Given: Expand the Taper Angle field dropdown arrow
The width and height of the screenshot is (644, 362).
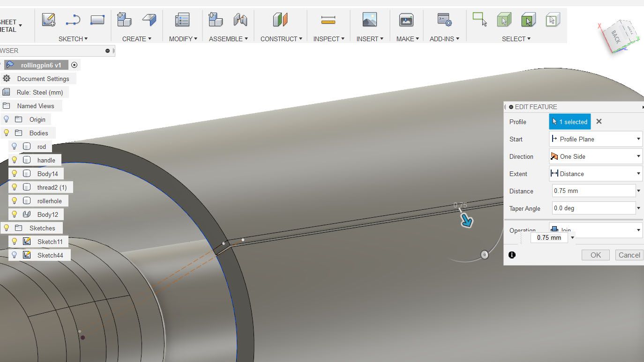Looking at the screenshot, I should 639,208.
